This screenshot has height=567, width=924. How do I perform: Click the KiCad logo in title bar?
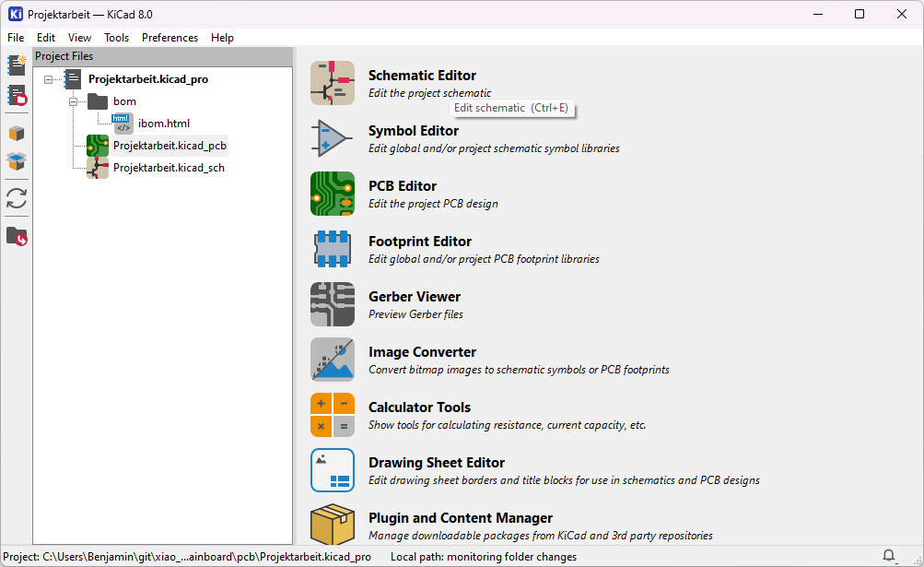click(x=16, y=14)
